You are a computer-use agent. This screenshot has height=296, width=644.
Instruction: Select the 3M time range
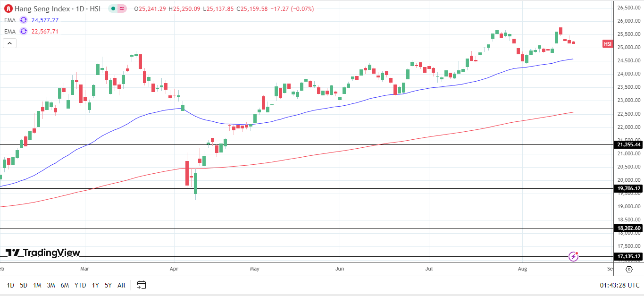click(x=51, y=285)
